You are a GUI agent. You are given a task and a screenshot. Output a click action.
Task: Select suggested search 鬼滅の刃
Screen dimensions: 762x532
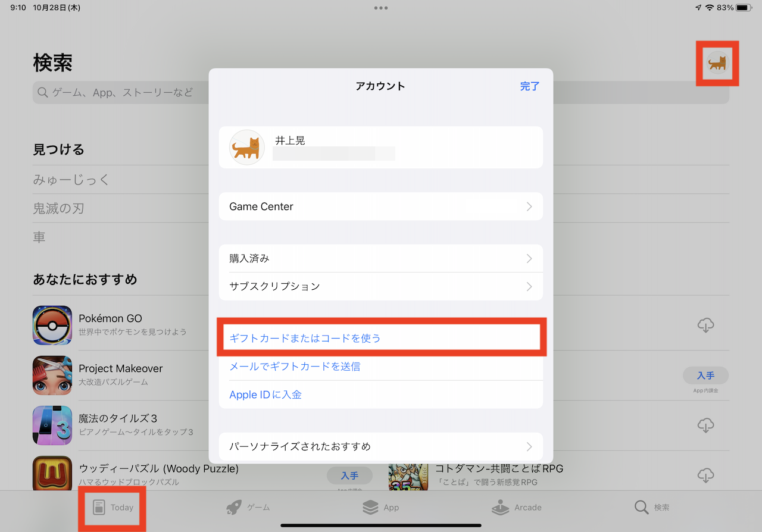(x=58, y=208)
